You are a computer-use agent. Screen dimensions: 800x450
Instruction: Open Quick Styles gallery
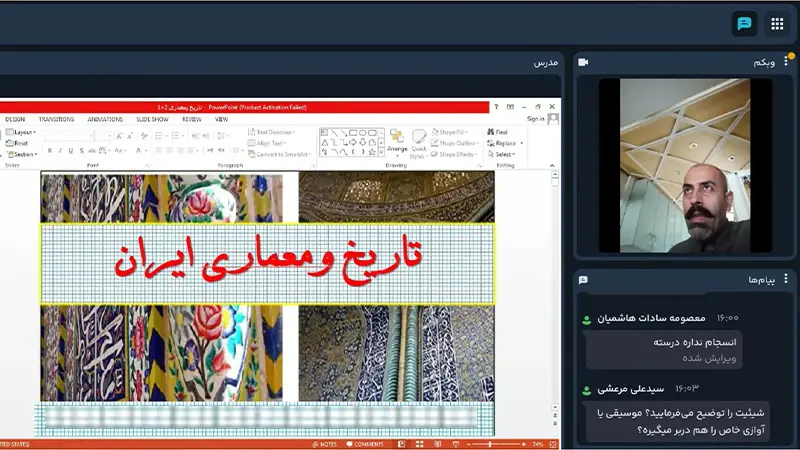click(x=419, y=143)
